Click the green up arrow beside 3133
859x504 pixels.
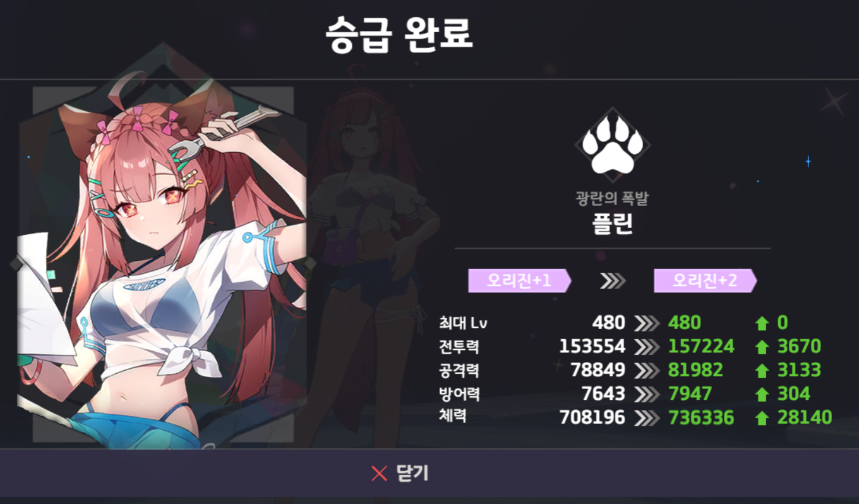tap(762, 371)
